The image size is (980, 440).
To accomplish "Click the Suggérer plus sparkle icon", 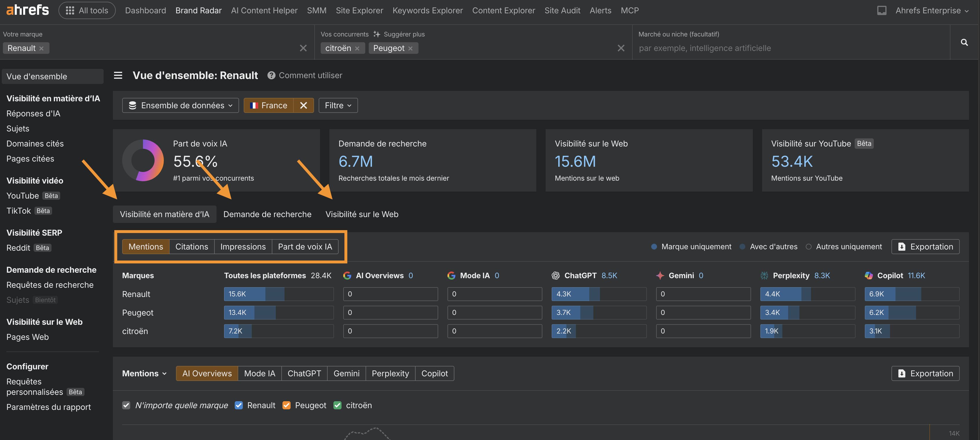I will [377, 34].
